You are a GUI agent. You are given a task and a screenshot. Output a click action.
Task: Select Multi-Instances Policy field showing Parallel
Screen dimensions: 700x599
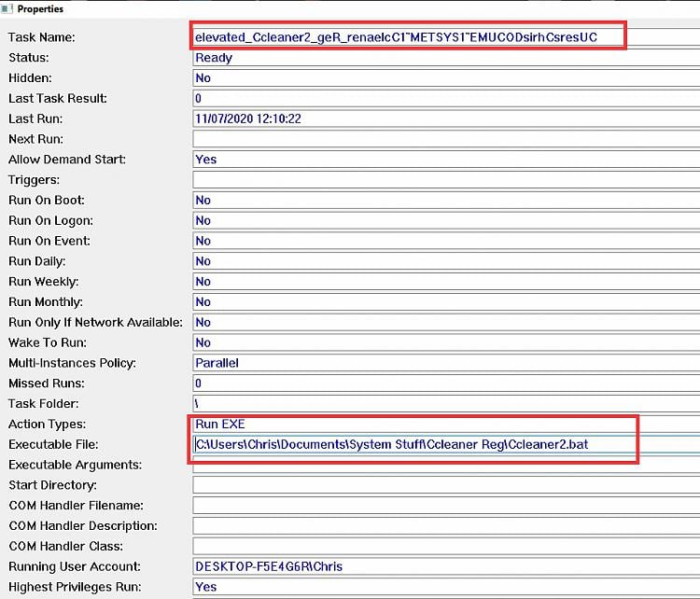(446, 363)
